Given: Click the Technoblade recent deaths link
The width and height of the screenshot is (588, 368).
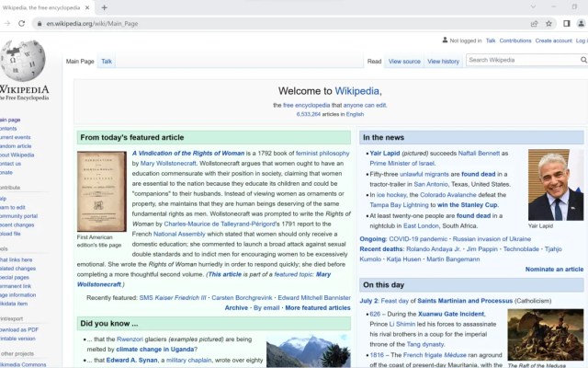Looking at the screenshot, I should point(521,249).
